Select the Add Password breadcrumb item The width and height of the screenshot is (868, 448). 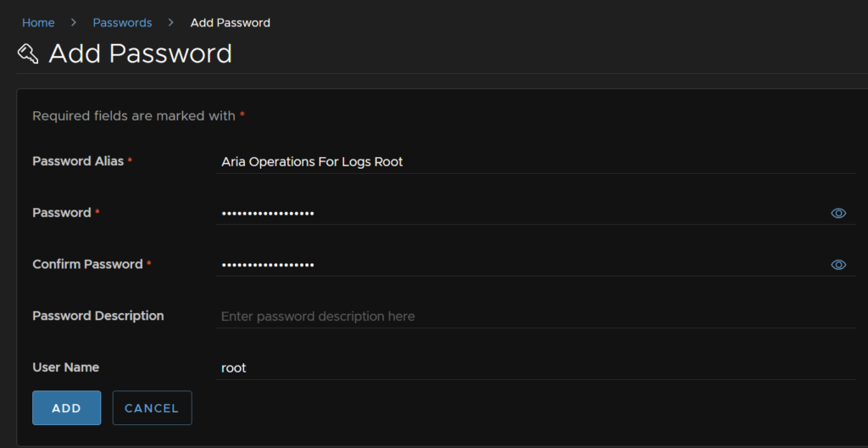tap(231, 23)
